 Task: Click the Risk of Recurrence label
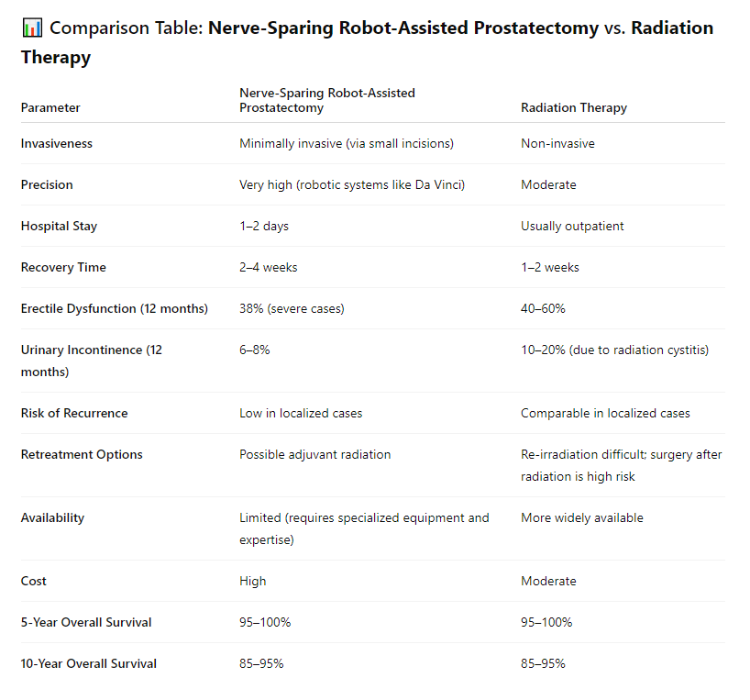(74, 413)
